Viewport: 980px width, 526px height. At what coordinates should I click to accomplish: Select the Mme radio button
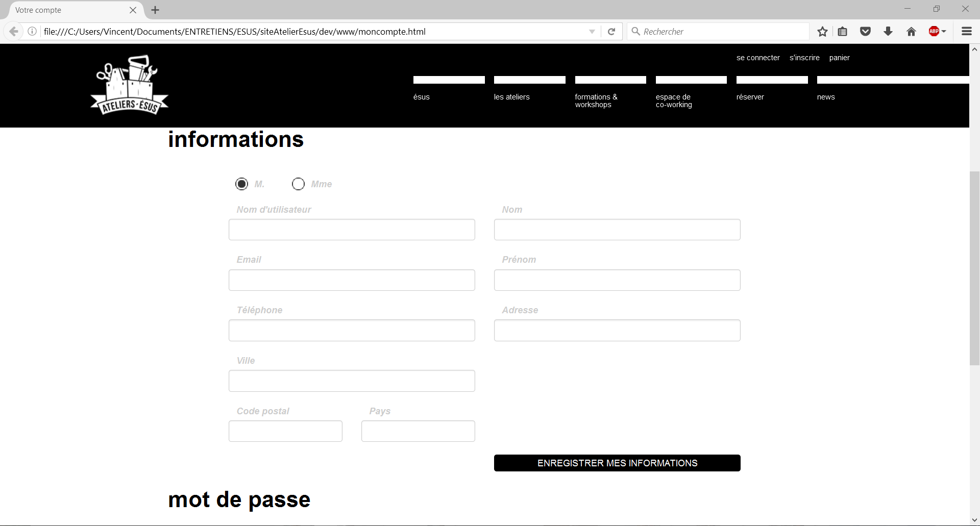[298, 184]
